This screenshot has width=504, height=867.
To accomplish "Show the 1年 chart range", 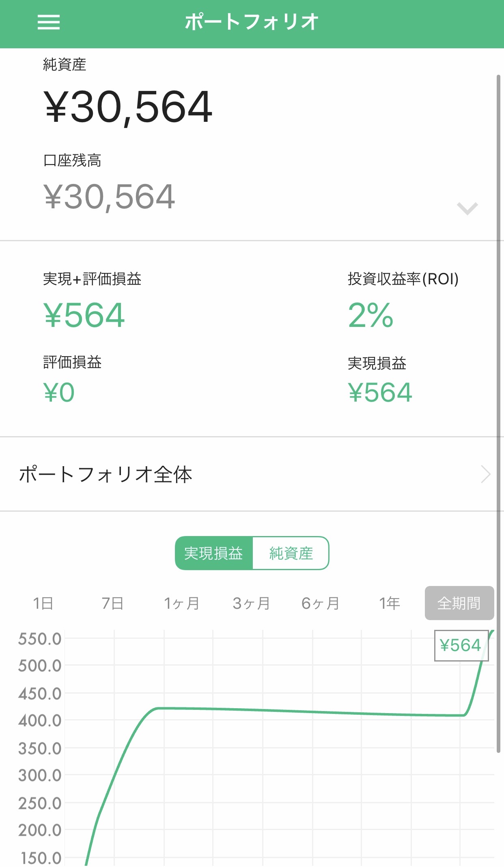I will (390, 603).
